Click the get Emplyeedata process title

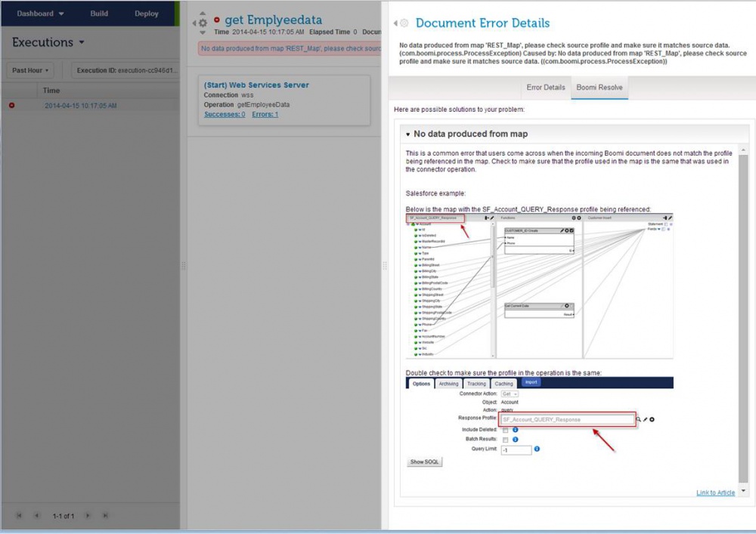coord(274,20)
